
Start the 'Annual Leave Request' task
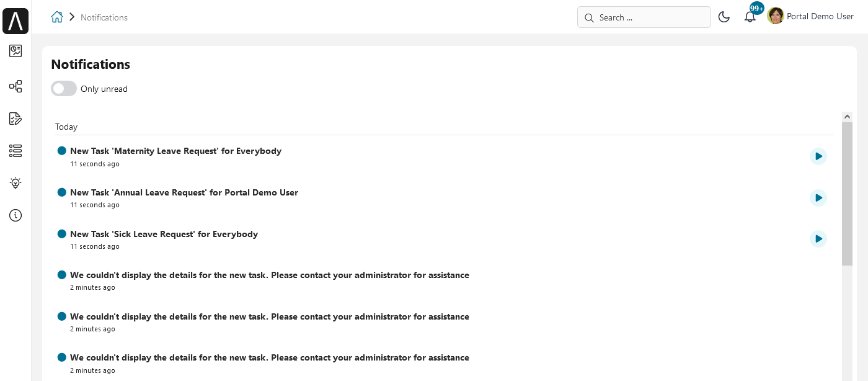pos(818,198)
